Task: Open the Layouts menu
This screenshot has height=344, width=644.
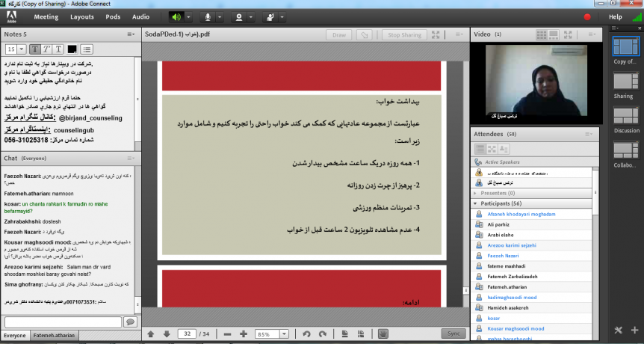Action: pos(82,17)
